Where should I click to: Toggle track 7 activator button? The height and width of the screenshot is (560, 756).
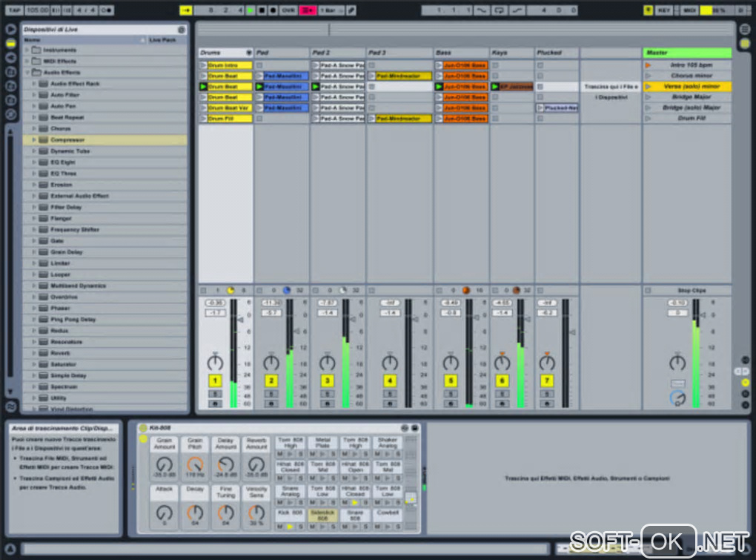pos(547,381)
